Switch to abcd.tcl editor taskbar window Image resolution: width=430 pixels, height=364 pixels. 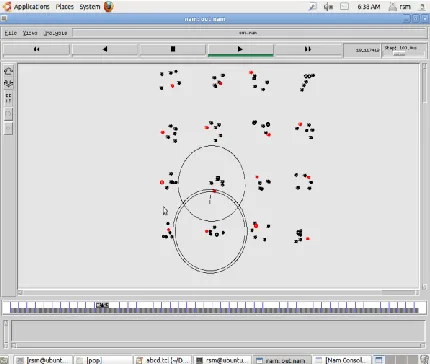pyautogui.click(x=163, y=360)
